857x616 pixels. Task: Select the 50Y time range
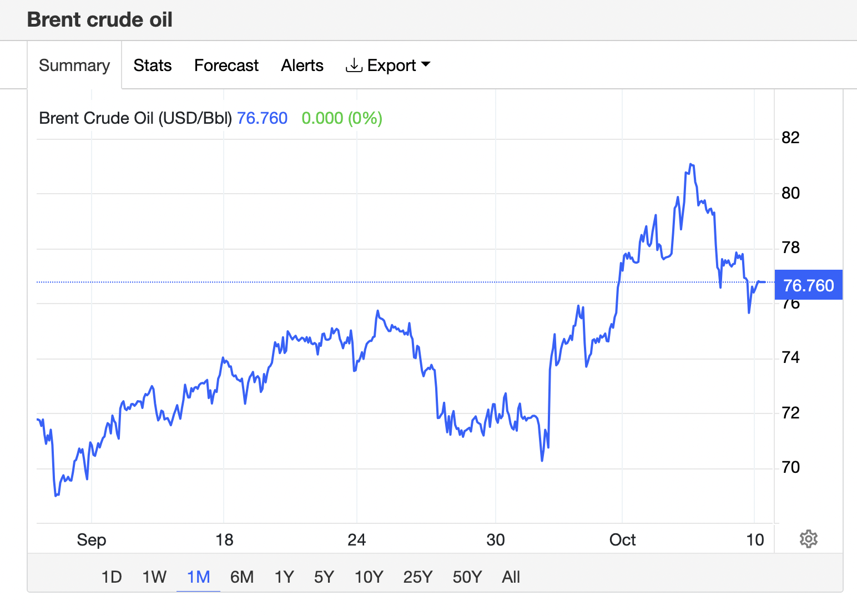point(467,577)
